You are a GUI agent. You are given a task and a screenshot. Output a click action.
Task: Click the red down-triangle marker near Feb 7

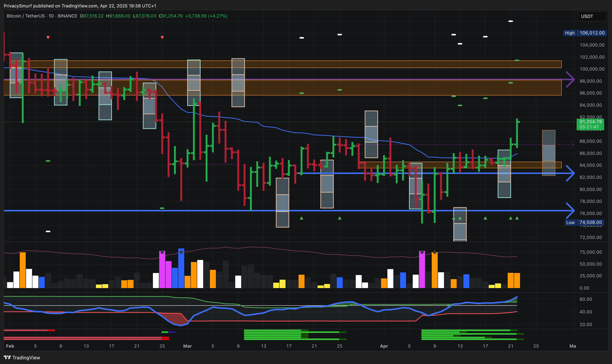pos(48,38)
